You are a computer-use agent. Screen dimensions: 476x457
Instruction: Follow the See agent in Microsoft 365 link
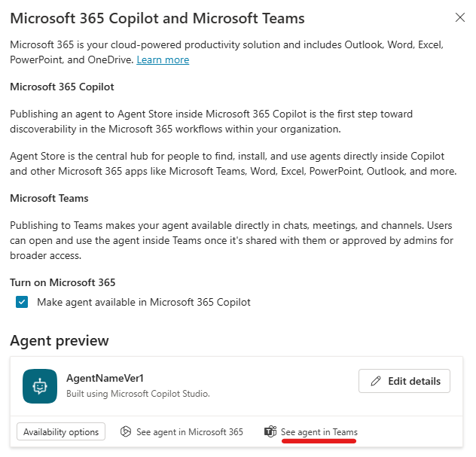click(x=190, y=432)
